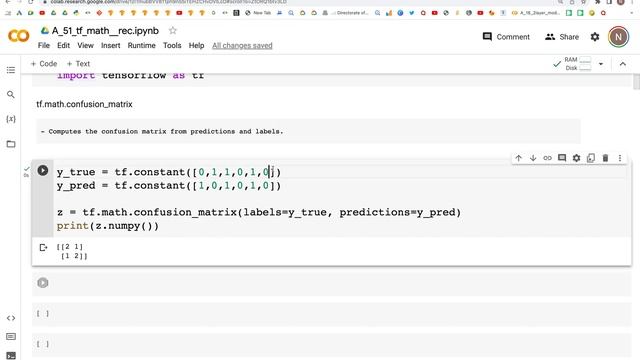
Task: Click the notebook title A_51_tf_math__rec.ipynb
Action: (105, 31)
